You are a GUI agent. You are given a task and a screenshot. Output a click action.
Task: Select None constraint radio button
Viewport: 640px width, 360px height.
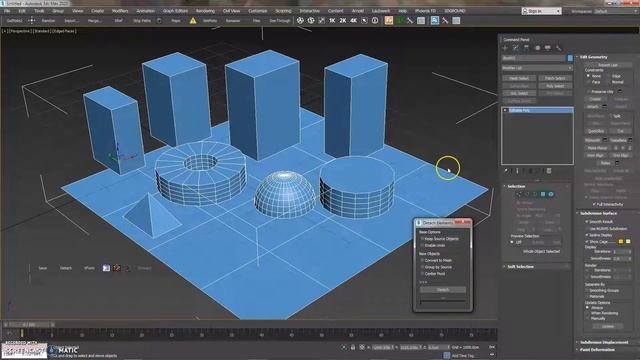588,76
